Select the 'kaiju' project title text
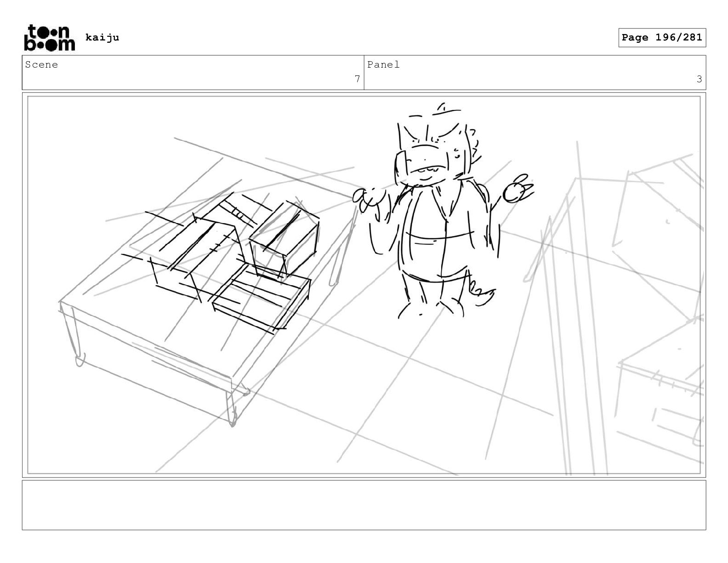 coord(102,37)
